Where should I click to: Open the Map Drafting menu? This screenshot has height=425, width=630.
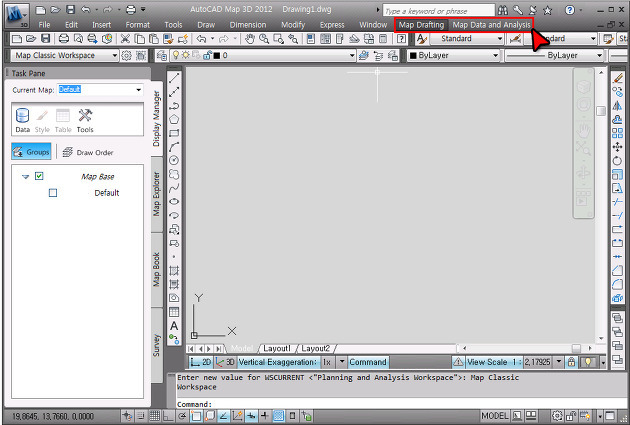421,25
